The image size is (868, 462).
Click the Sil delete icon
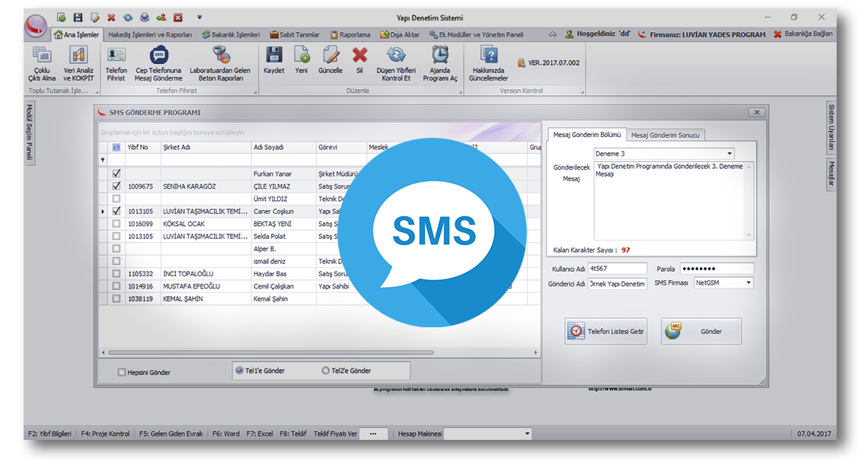[359, 56]
